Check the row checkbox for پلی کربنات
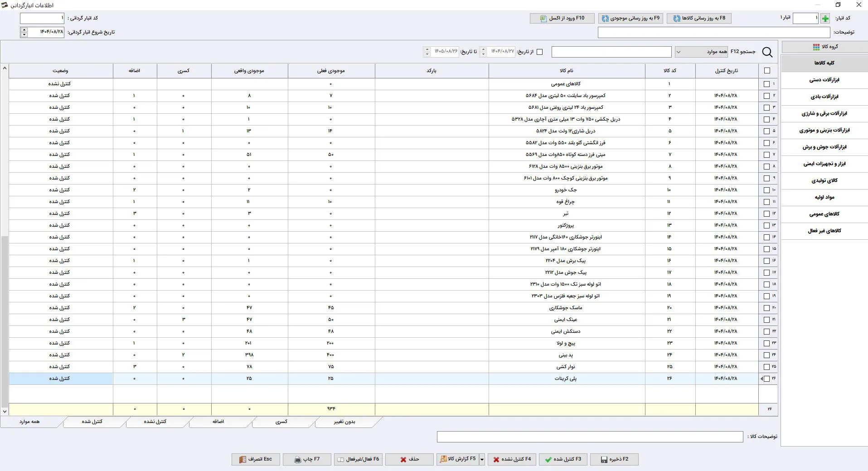 (x=766, y=379)
